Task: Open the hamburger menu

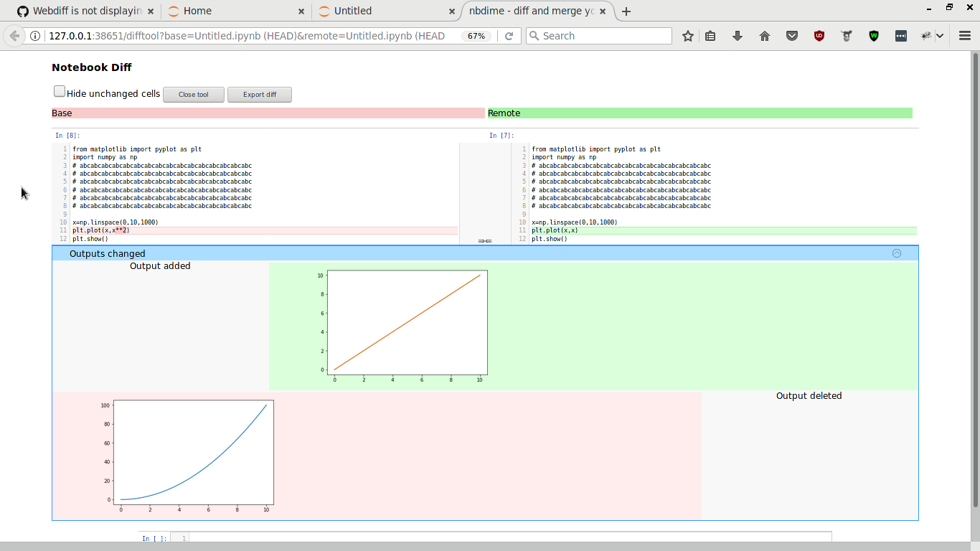Action: pyautogui.click(x=963, y=35)
